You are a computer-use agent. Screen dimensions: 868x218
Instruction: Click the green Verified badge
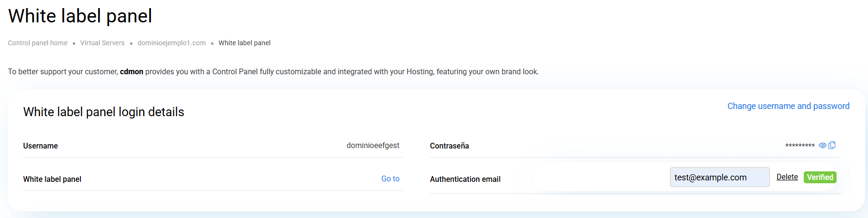(x=819, y=177)
